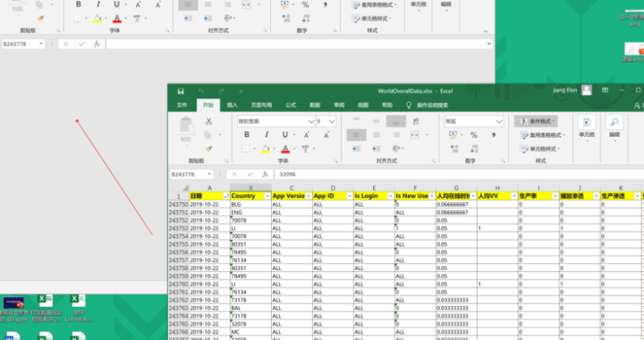Select Format Painter brush in front window
Screen dimensions: 644x340
pos(208,149)
